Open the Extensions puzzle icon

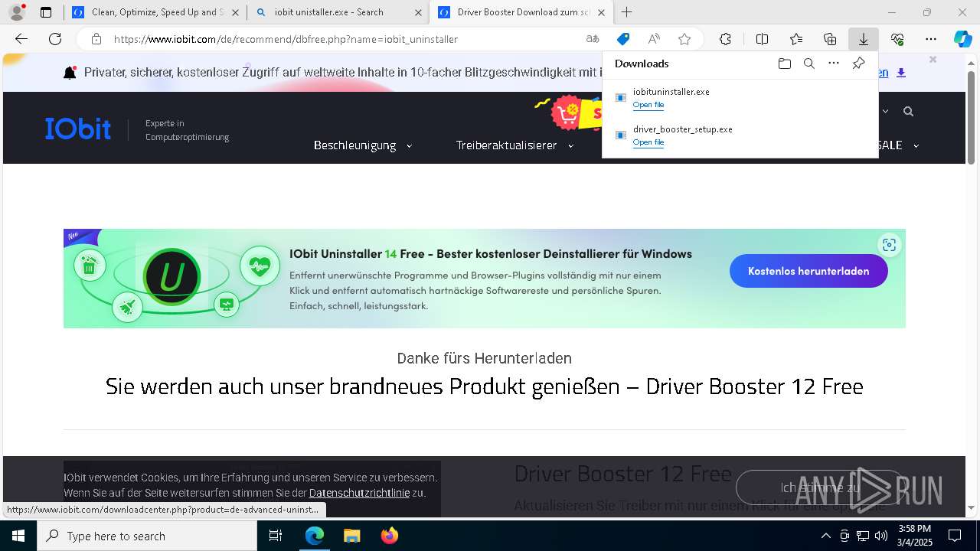pos(725,39)
